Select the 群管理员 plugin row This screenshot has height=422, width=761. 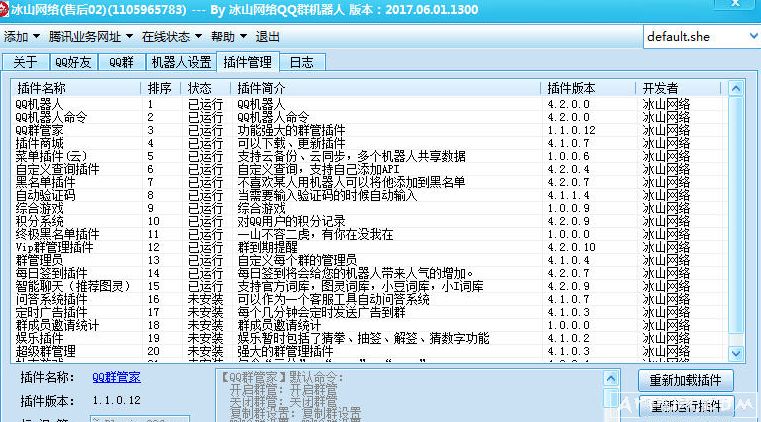point(371,260)
